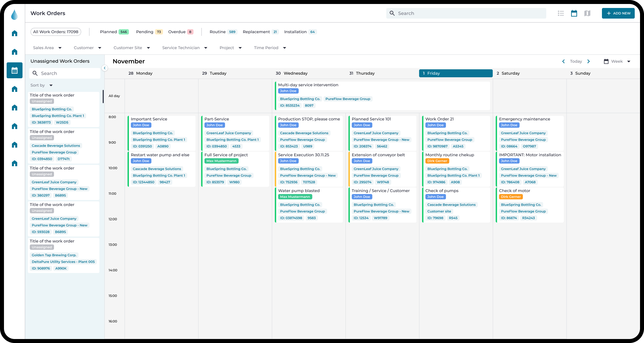Go to next week arrow
Screen dimensions: 644x343
pos(589,61)
